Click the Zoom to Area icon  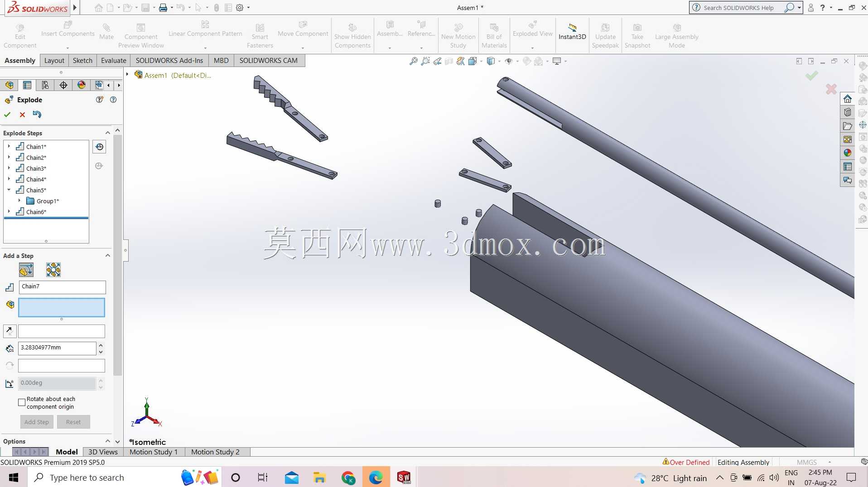click(425, 61)
